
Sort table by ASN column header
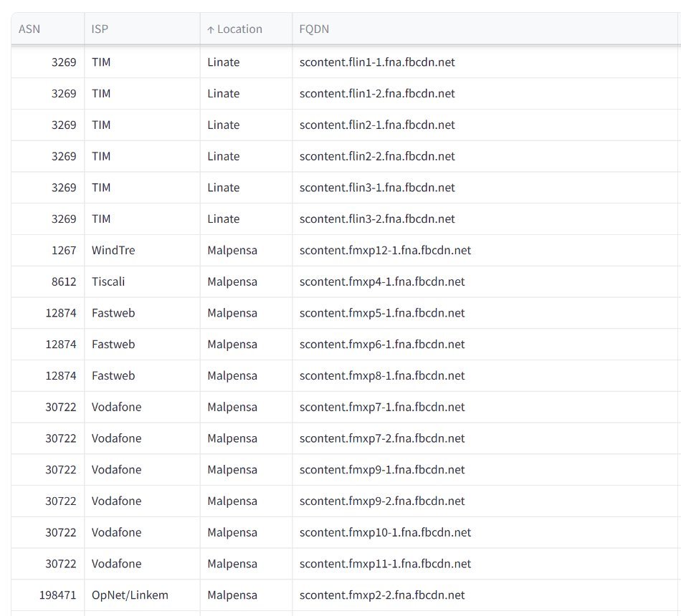(x=29, y=29)
